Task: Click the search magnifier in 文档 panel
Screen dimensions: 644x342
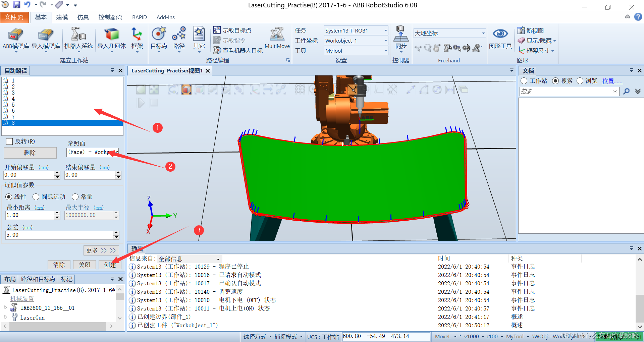Action: (626, 91)
